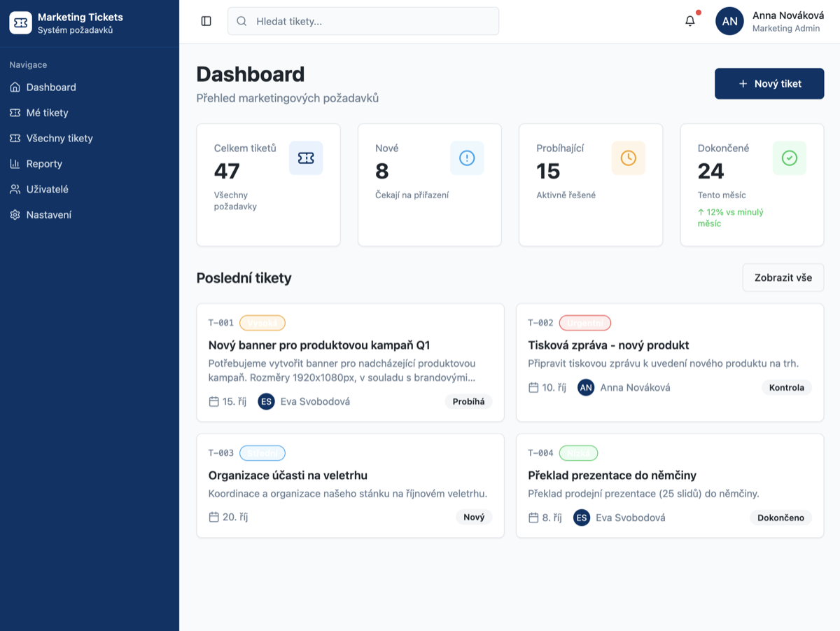The width and height of the screenshot is (840, 631).
Task: Open ticket Tisková zpráva - nový produkt
Action: (608, 345)
